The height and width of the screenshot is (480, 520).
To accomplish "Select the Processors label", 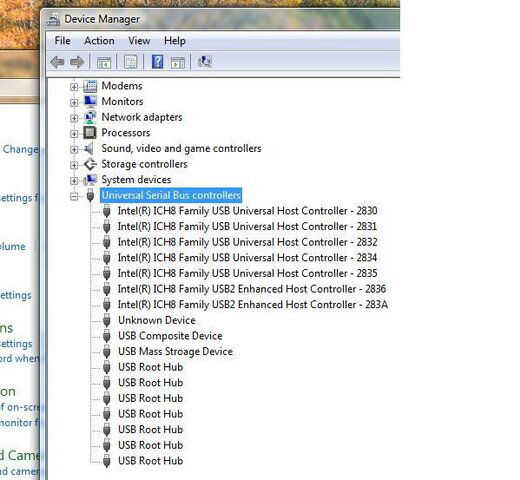I will tap(126, 133).
